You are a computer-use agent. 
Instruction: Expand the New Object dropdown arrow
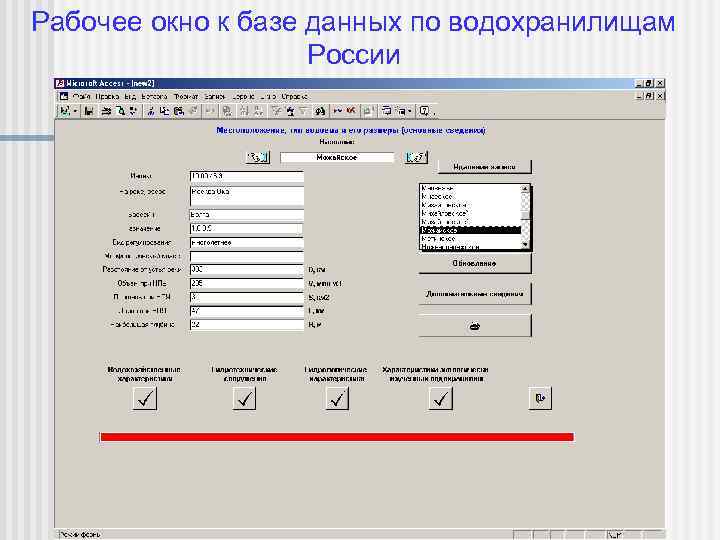(x=410, y=111)
